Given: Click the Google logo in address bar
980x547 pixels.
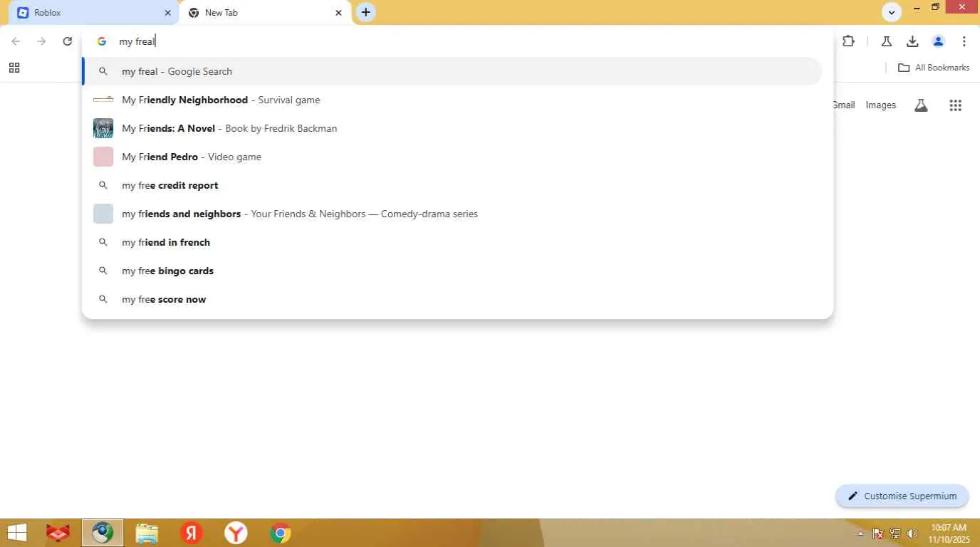Looking at the screenshot, I should pos(102,41).
